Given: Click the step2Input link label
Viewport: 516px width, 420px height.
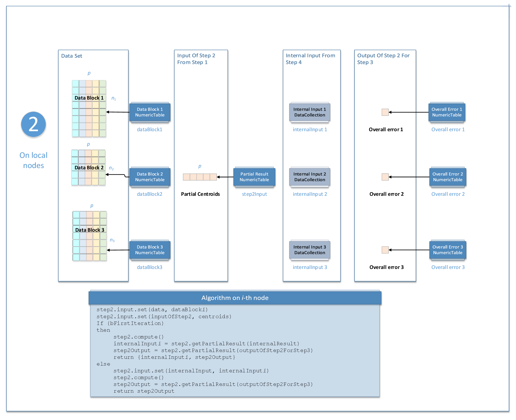Looking at the screenshot, I should 254,194.
